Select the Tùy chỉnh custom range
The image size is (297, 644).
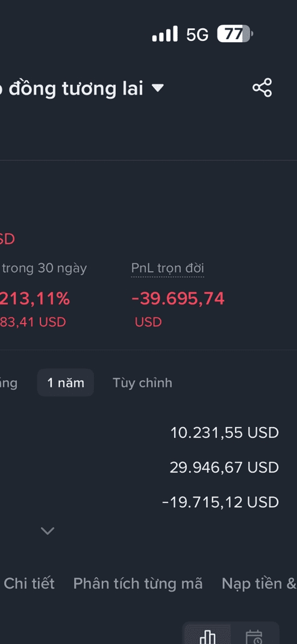[143, 383]
